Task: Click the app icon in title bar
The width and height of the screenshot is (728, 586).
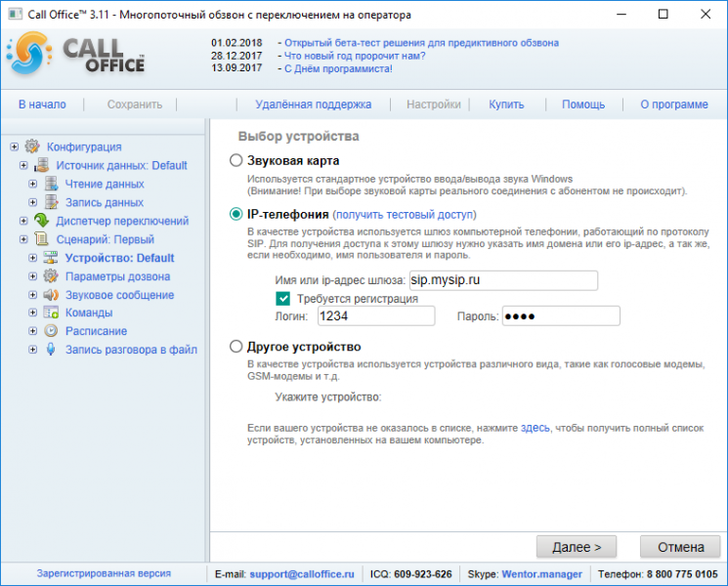Action: point(15,14)
